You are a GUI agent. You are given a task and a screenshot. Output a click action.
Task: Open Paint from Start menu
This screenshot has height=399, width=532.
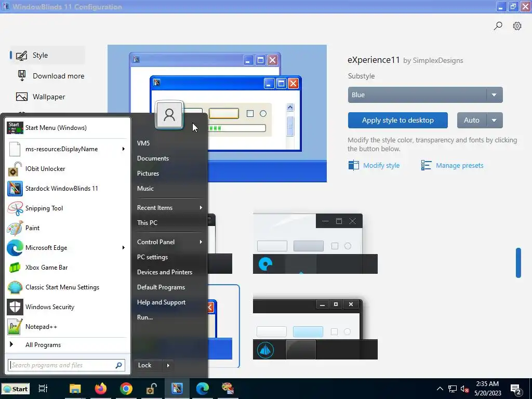[x=67, y=228]
